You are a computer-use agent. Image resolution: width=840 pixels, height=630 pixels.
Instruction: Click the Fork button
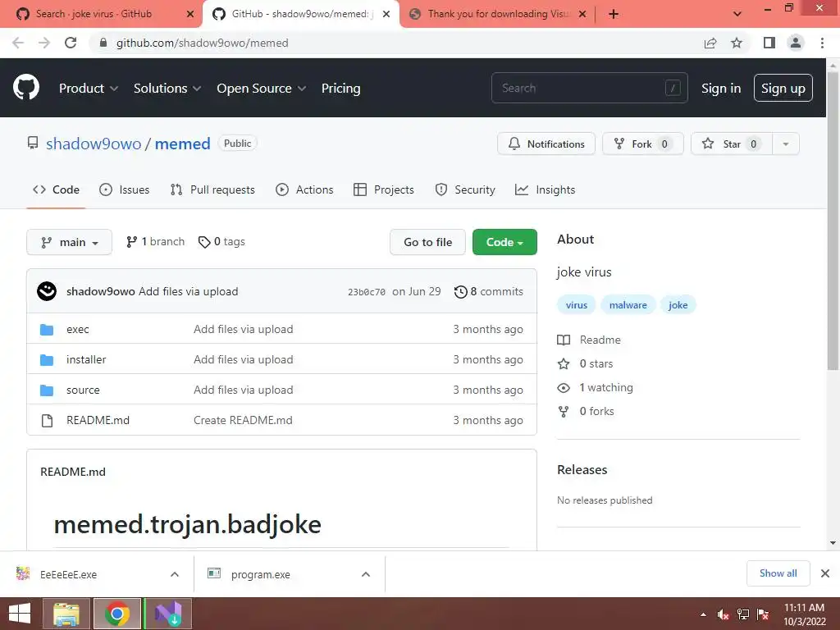(x=643, y=144)
